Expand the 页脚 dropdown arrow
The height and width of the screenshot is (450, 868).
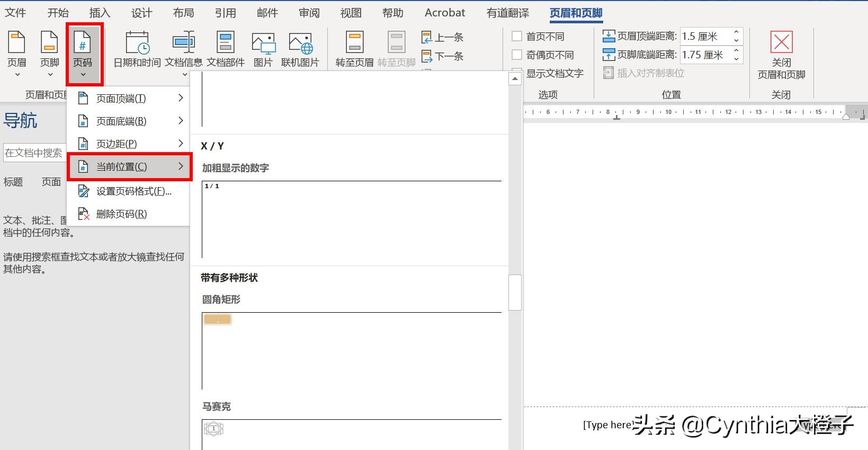click(50, 75)
